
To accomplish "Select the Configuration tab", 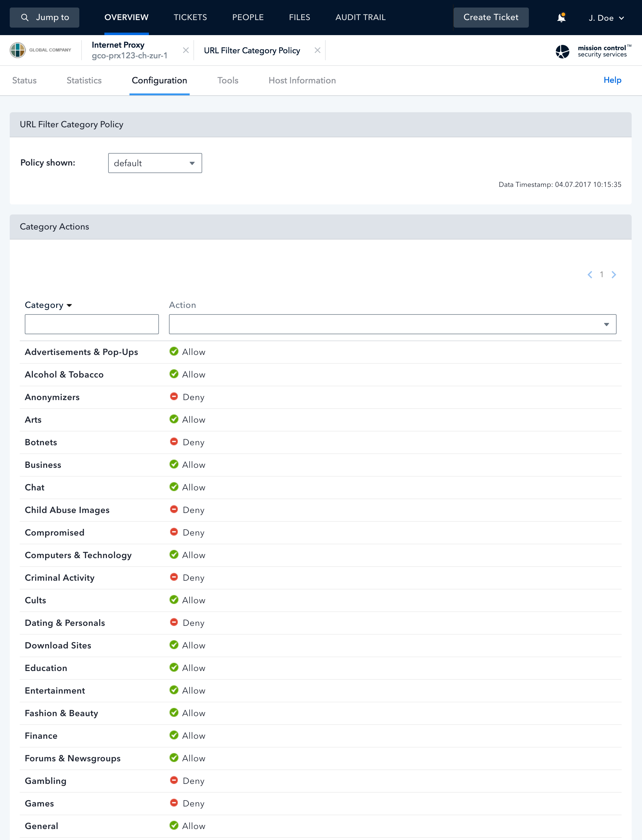I will pyautogui.click(x=159, y=80).
